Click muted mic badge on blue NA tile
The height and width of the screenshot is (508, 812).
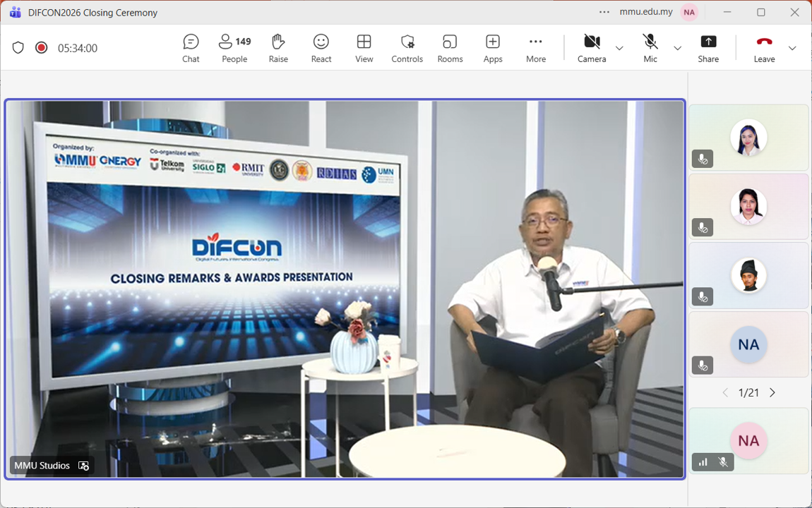click(703, 365)
